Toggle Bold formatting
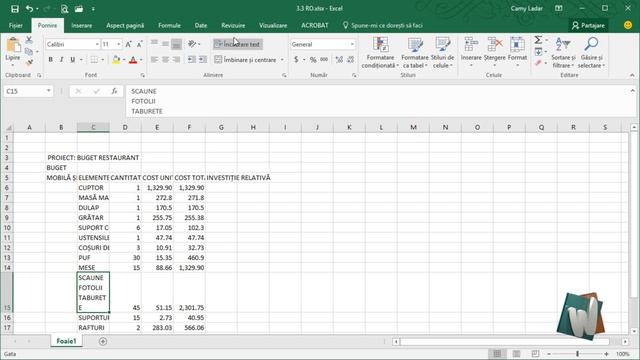This screenshot has width=640, height=360. 50,60
